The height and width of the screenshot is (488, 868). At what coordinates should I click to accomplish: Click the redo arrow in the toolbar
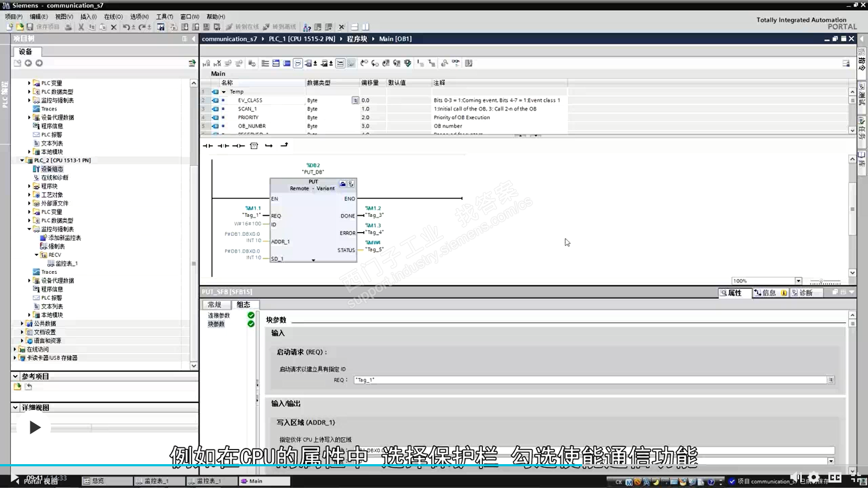point(142,27)
